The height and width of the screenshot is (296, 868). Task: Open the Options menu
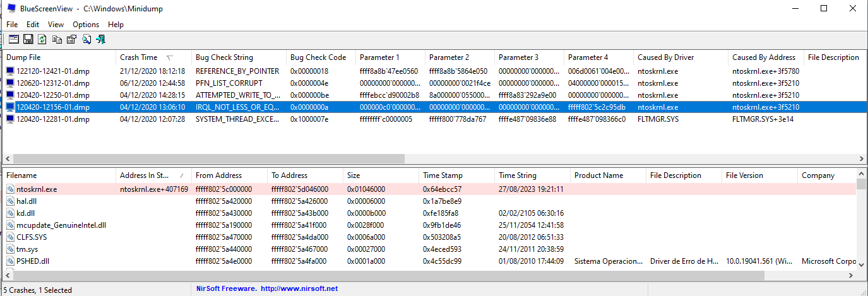pos(86,25)
